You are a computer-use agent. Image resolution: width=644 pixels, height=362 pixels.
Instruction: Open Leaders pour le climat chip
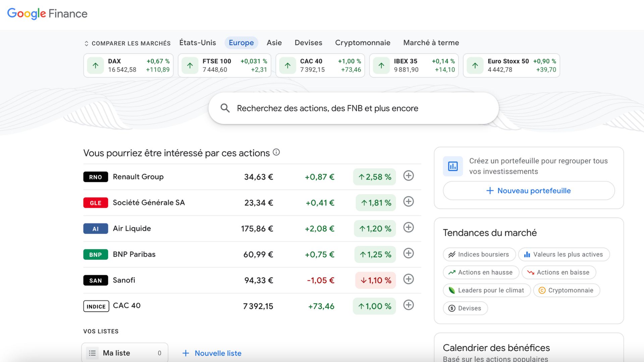(487, 290)
